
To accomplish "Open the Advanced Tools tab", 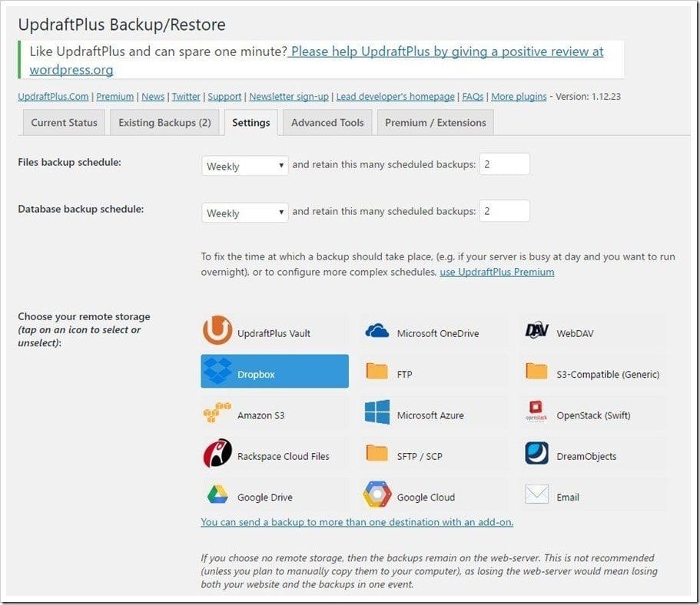I will click(327, 122).
